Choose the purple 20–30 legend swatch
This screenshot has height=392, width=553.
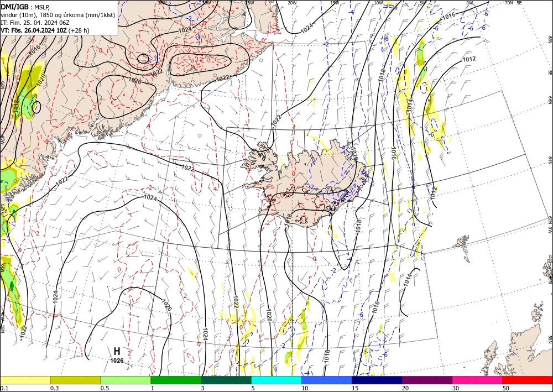click(x=427, y=380)
